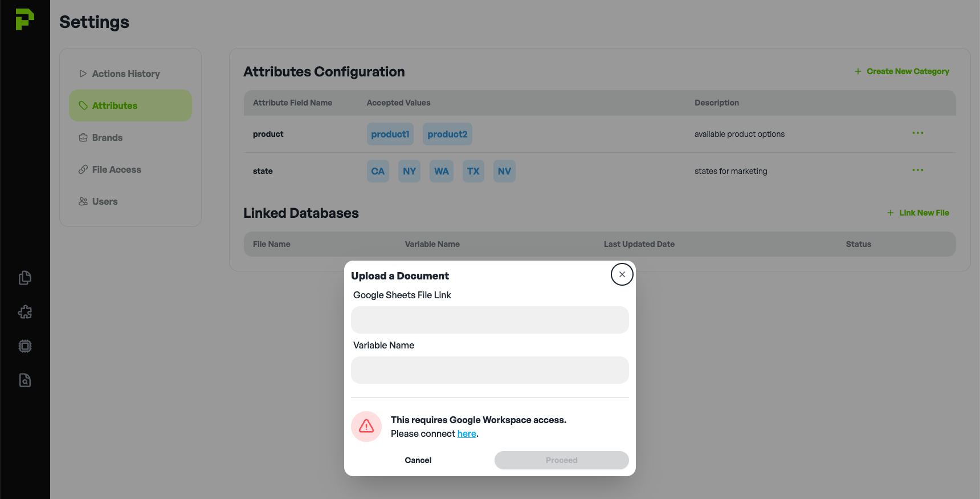The height and width of the screenshot is (499, 980).
Task: Open Brands settings section
Action: (x=107, y=137)
